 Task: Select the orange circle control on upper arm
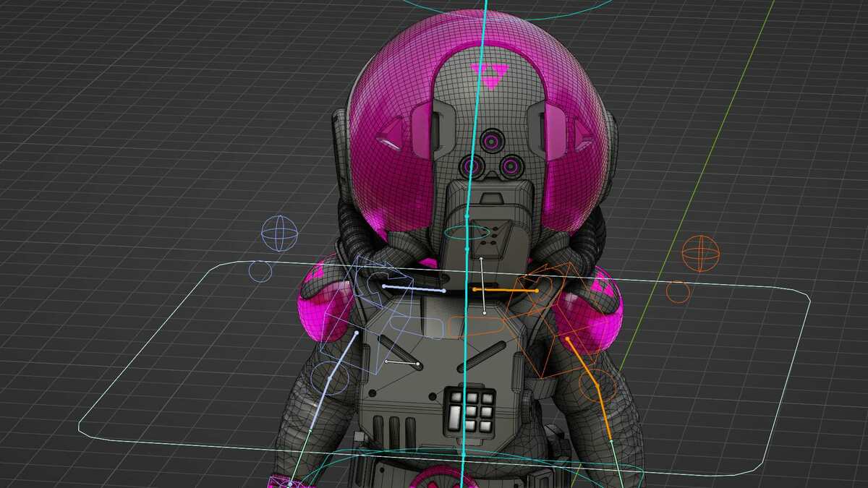[597, 386]
